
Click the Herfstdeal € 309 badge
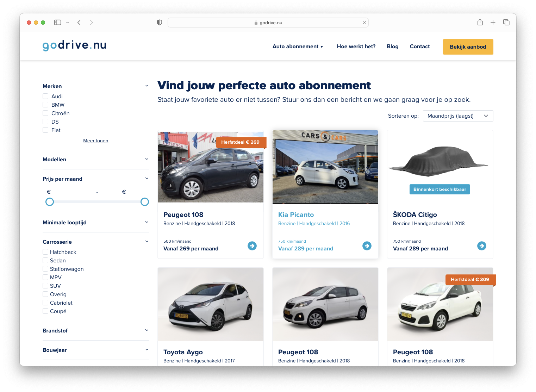click(x=471, y=280)
